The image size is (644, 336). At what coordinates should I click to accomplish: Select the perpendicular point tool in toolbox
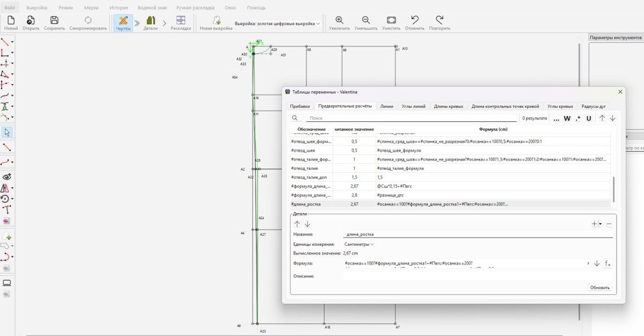click(5, 63)
